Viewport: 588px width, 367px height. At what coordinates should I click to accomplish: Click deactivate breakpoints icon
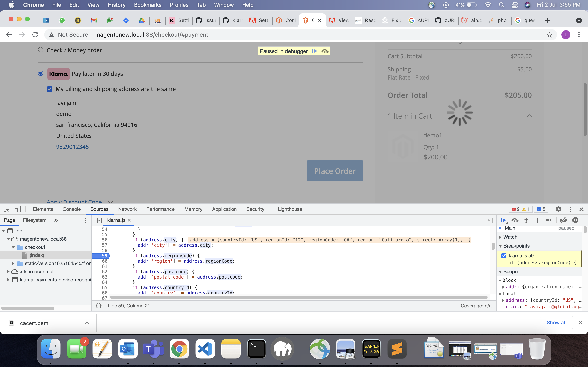[x=564, y=220]
